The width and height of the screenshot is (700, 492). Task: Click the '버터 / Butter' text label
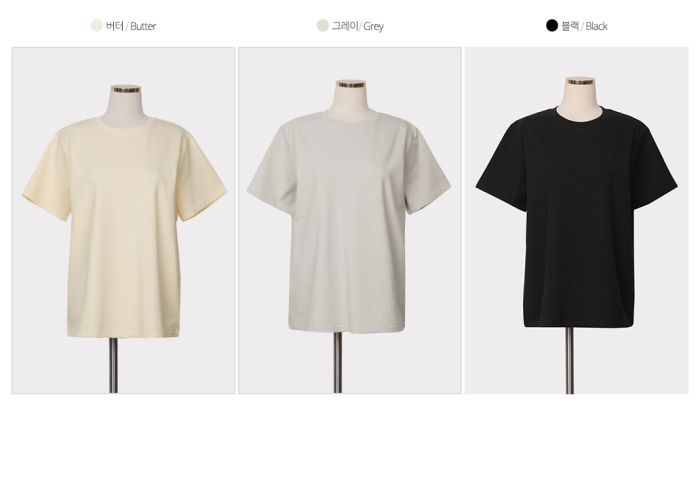click(131, 26)
